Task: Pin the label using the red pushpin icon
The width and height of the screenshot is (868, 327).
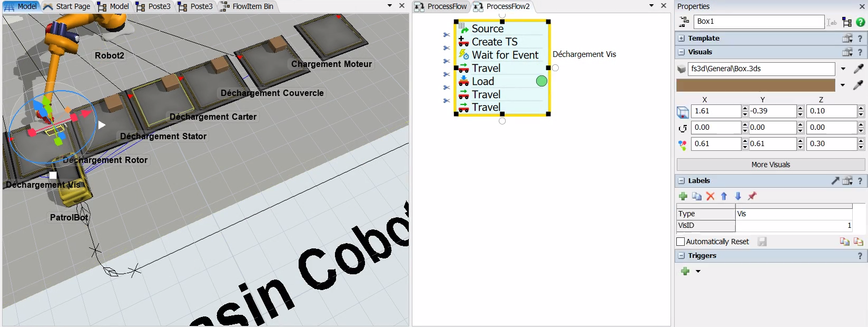Action: [752, 196]
